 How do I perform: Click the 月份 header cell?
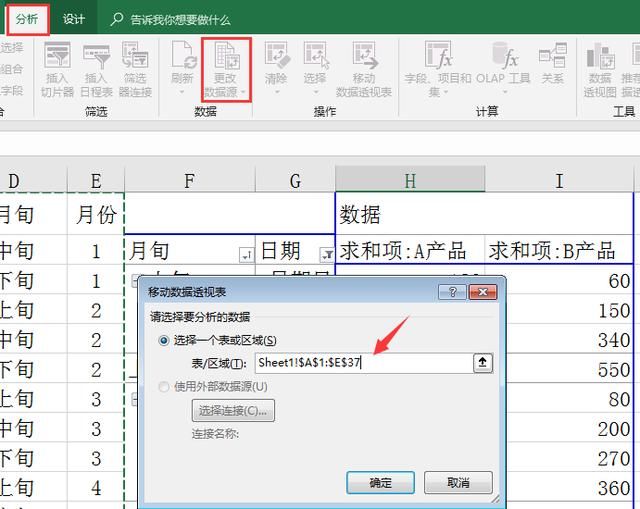(96, 214)
